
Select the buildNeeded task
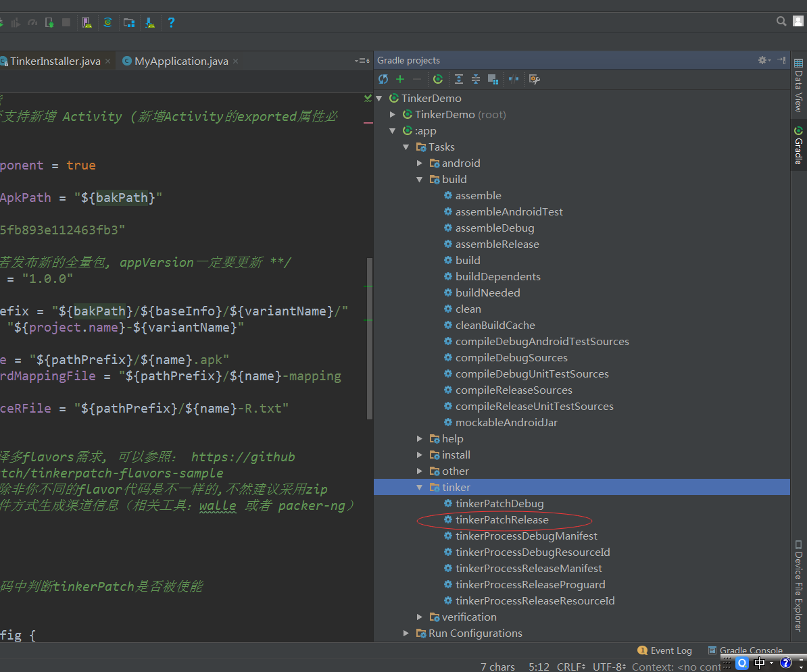487,292
